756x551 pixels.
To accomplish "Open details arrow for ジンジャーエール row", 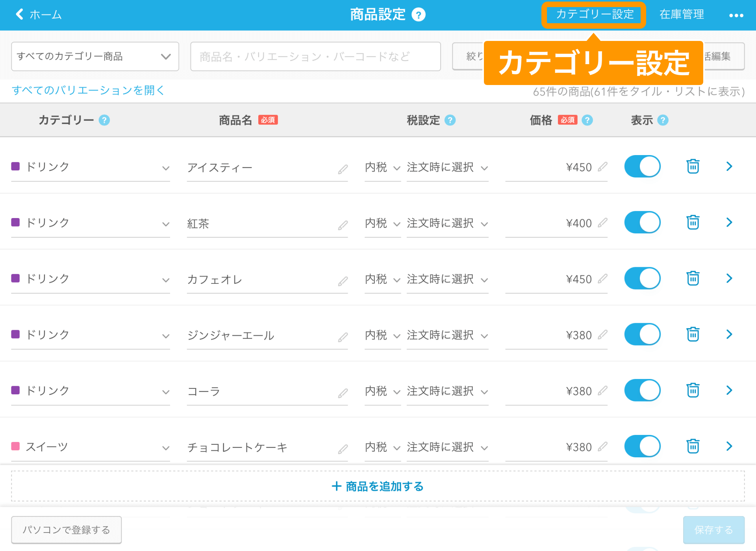I will (729, 334).
